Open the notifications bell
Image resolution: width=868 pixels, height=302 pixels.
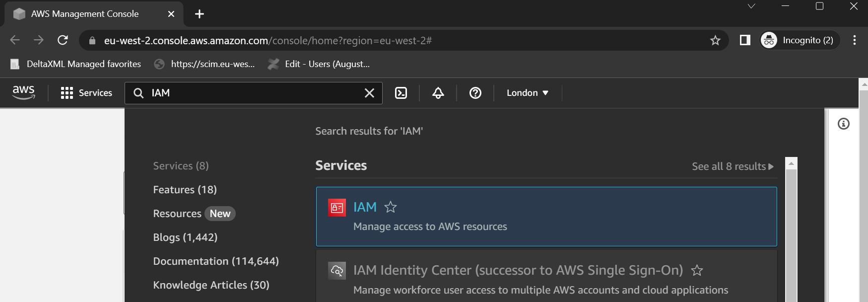tap(438, 93)
